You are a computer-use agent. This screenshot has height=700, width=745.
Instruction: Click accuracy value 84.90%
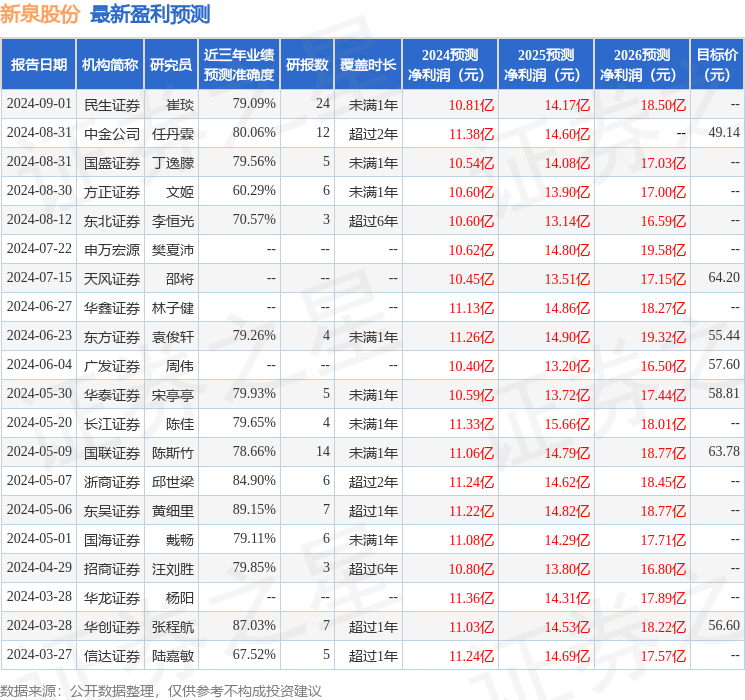254,480
